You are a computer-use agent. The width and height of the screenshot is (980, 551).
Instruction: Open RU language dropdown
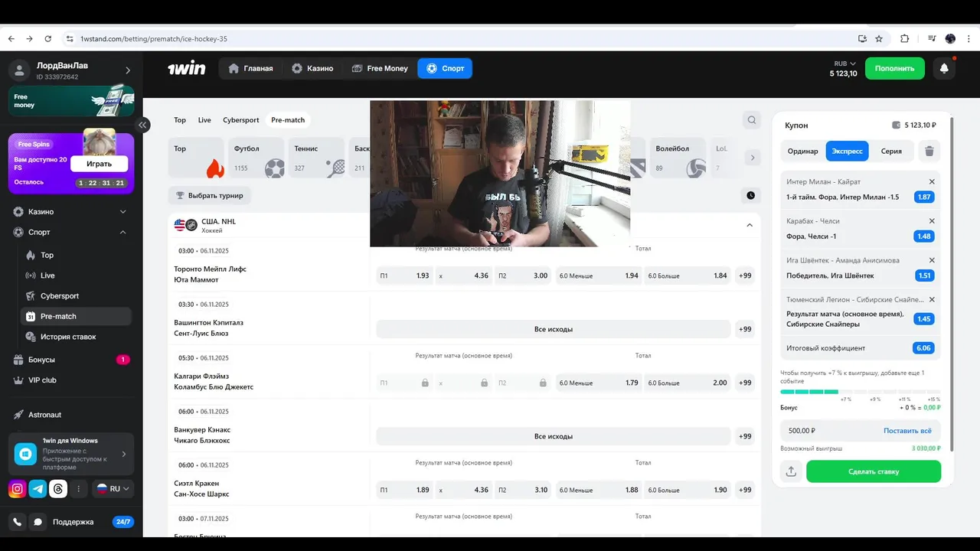tap(113, 488)
